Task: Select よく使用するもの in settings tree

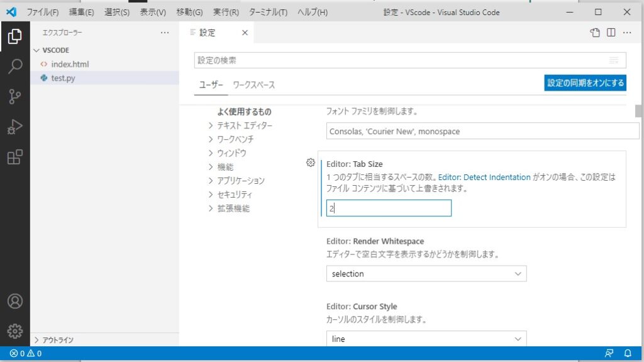Action: point(245,111)
